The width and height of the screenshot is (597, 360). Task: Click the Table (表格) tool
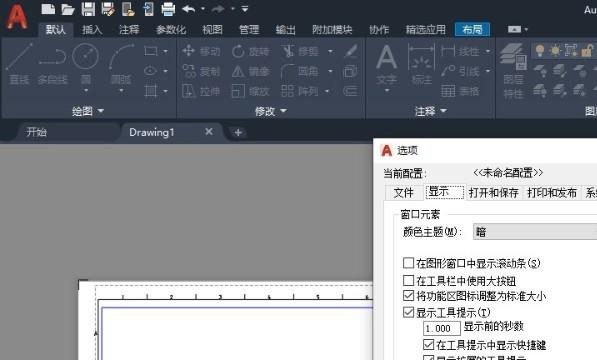click(460, 91)
